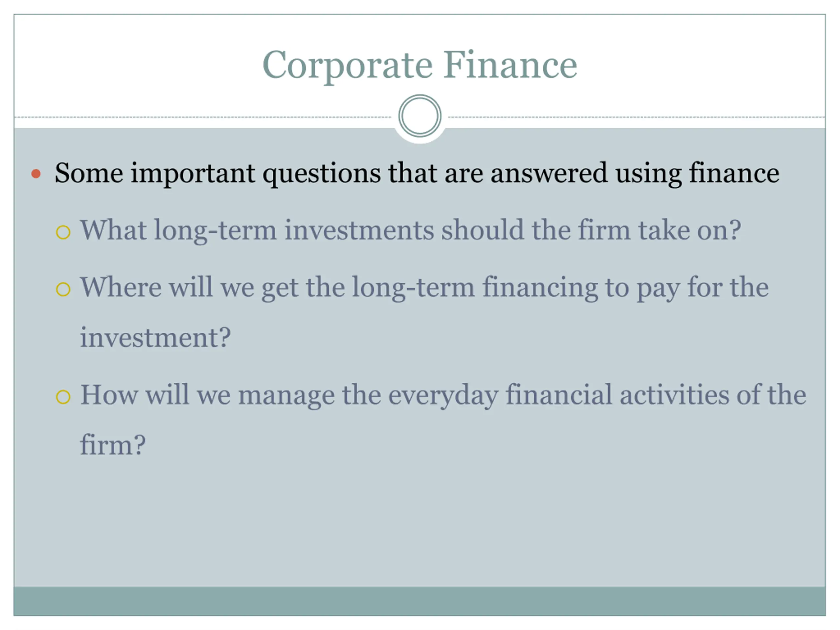Image resolution: width=840 pixels, height=630 pixels.
Task: Click the word "finance" ending the first bullet
Action: coord(734,173)
